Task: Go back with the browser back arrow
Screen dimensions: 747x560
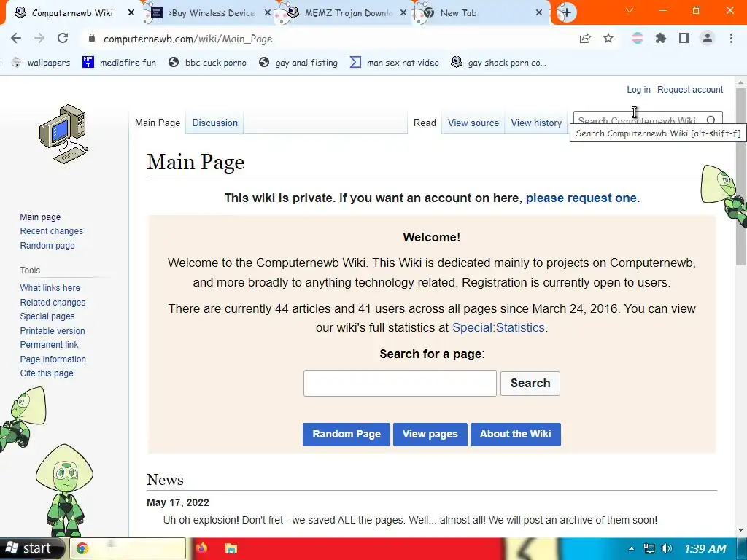Action: coord(16,38)
